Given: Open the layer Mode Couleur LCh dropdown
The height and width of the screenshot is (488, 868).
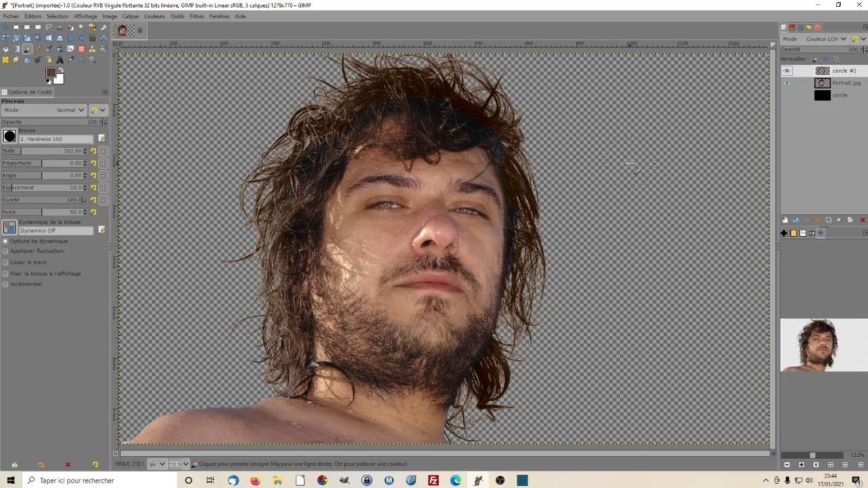Looking at the screenshot, I should (814, 39).
